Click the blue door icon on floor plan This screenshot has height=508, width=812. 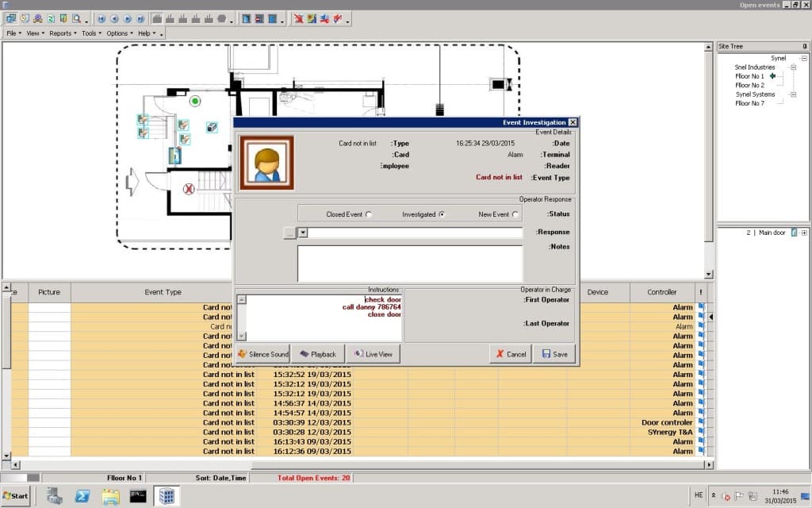coord(174,156)
